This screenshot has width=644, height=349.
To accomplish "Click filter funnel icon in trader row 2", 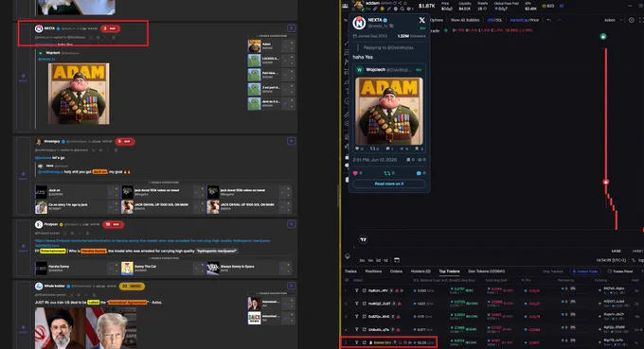I will [356, 304].
